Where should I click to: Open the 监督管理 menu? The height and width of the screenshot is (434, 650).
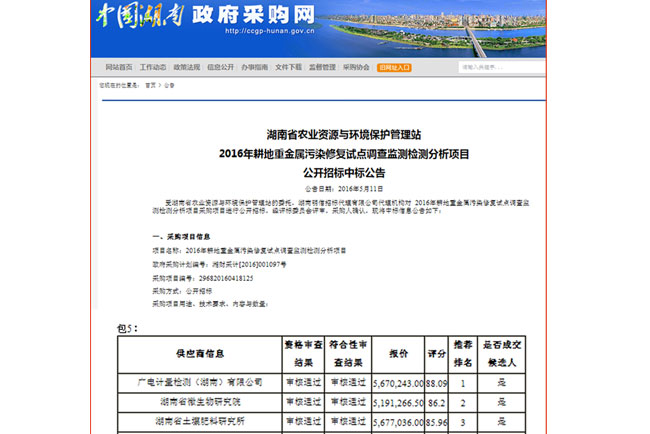(x=322, y=67)
